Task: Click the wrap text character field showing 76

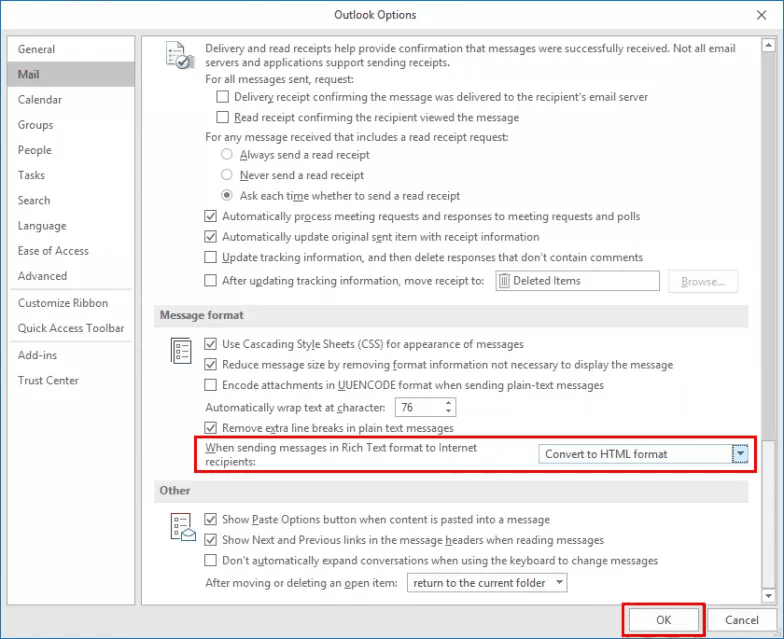Action: click(419, 408)
